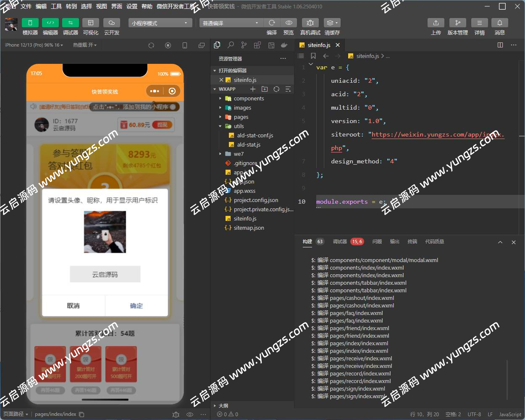Viewport: 525px width, 420px height.
Task: Open project.config.json in the file tree
Action: (256, 200)
